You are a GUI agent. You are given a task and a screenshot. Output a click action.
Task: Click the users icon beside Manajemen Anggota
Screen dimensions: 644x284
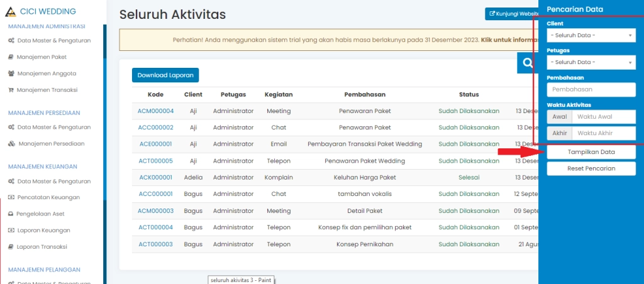click(11, 73)
